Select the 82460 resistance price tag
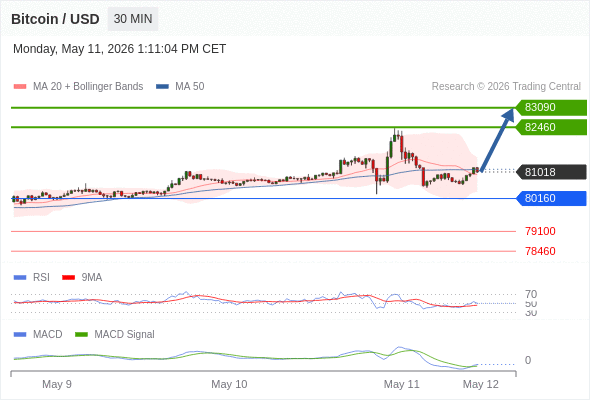This screenshot has width=590, height=400. (x=551, y=127)
